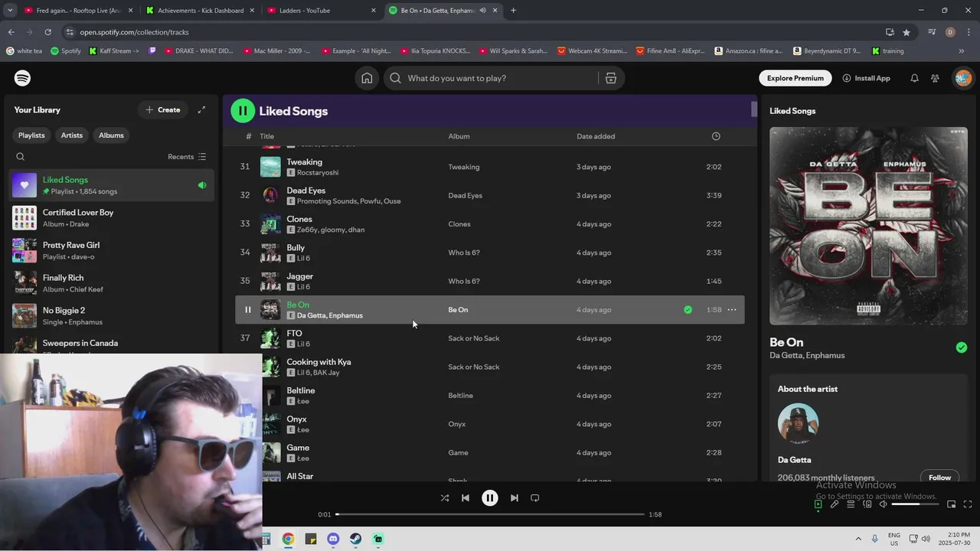Open the Create playlist menu
The width and height of the screenshot is (980, 551).
[163, 110]
